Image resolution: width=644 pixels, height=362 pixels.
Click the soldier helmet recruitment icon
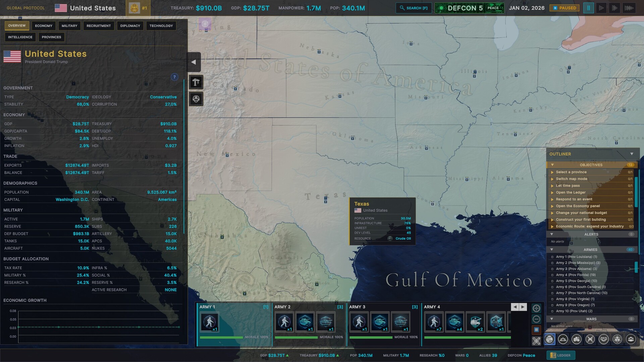click(x=196, y=99)
